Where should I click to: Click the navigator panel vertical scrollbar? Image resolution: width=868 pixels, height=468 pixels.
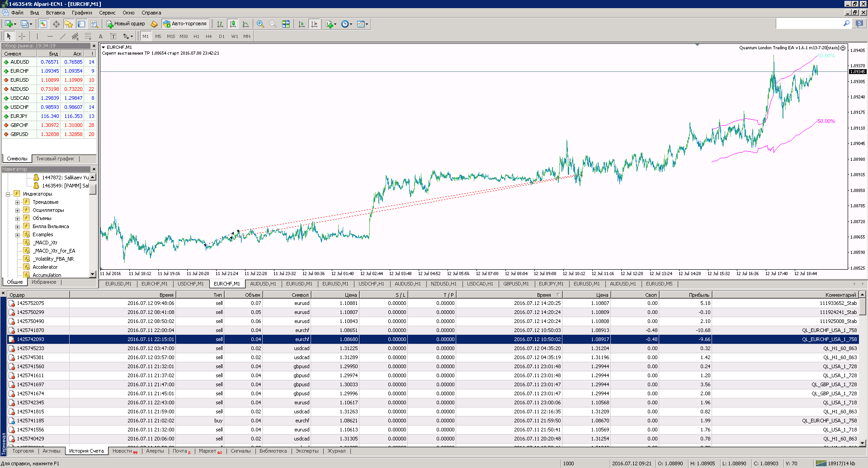tap(93, 226)
